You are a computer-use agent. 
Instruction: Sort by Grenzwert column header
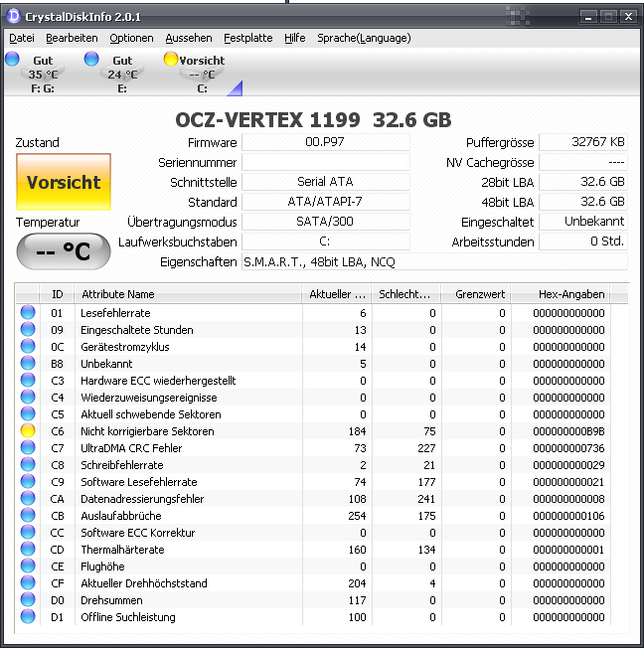tap(476, 294)
